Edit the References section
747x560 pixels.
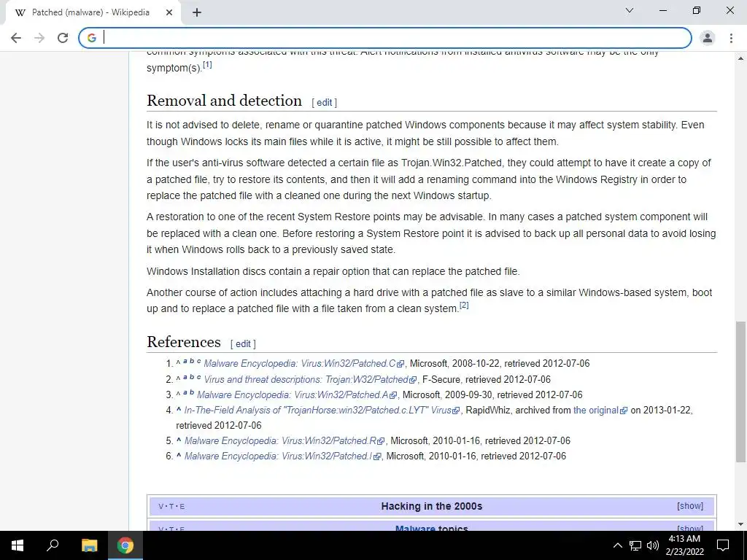[x=243, y=344]
